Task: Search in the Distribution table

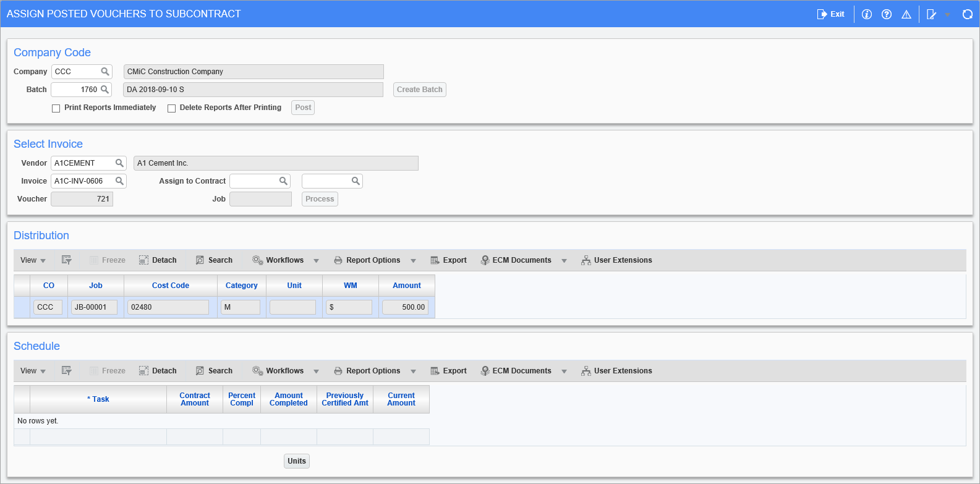Action: click(x=214, y=260)
